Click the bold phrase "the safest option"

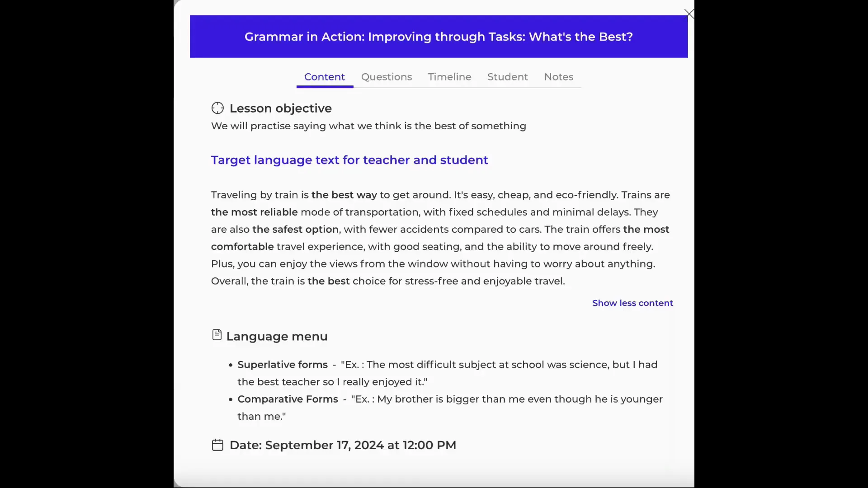(x=295, y=230)
